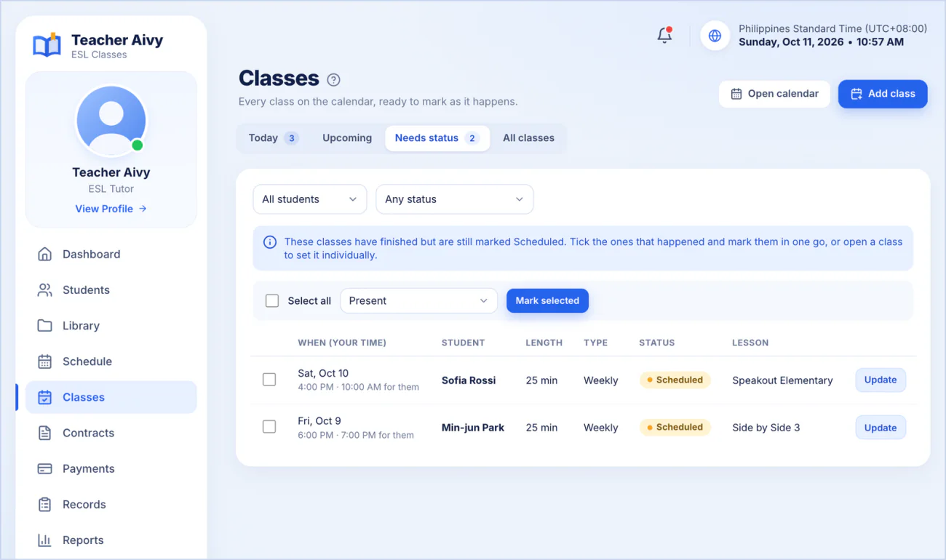
Task: Click the WHEN (YOUR TIME) column header
Action: [342, 343]
